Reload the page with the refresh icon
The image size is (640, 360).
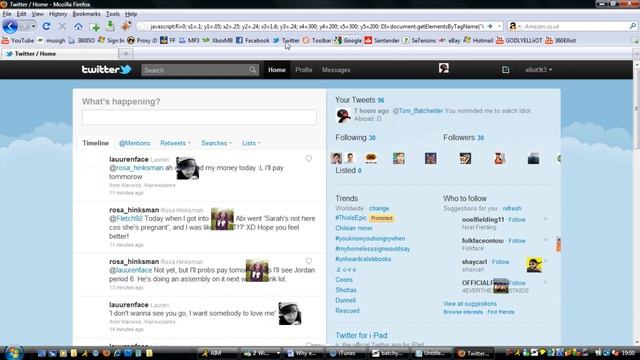tap(47, 27)
